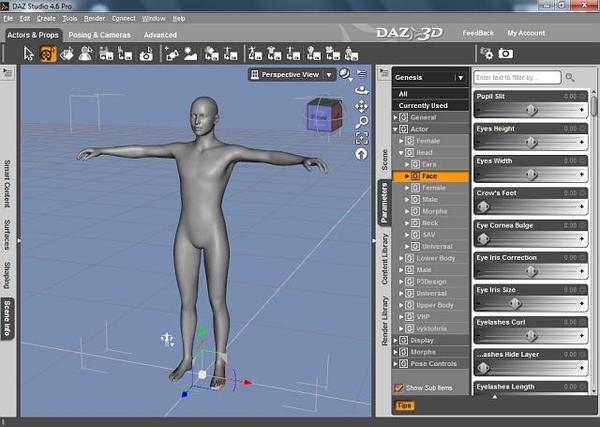600x427 pixels.
Task: Show All parameters filter
Action: click(x=430, y=94)
